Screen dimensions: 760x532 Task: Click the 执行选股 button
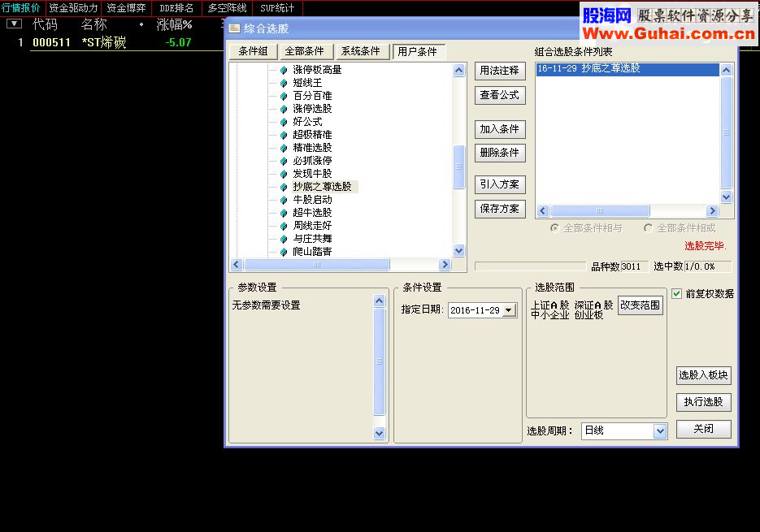(703, 402)
